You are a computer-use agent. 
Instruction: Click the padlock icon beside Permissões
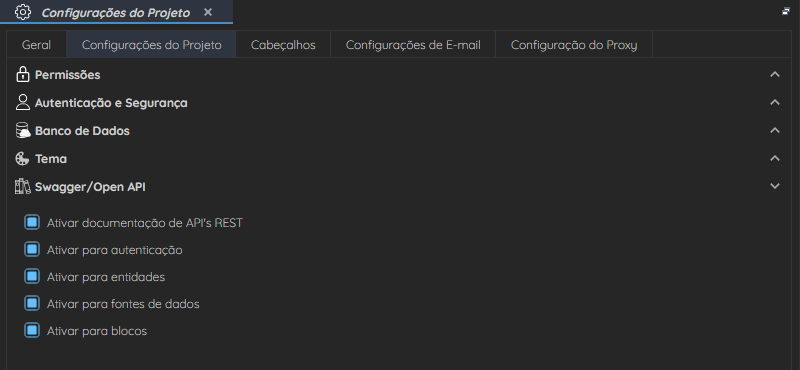22,75
